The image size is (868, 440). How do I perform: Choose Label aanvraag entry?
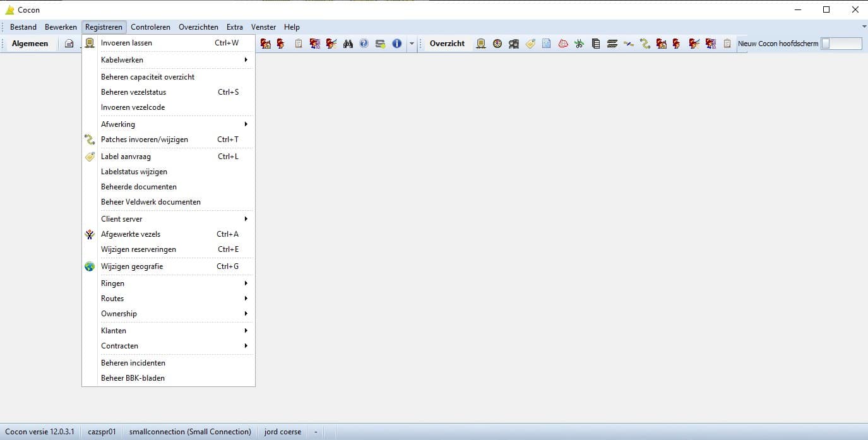tap(169, 157)
